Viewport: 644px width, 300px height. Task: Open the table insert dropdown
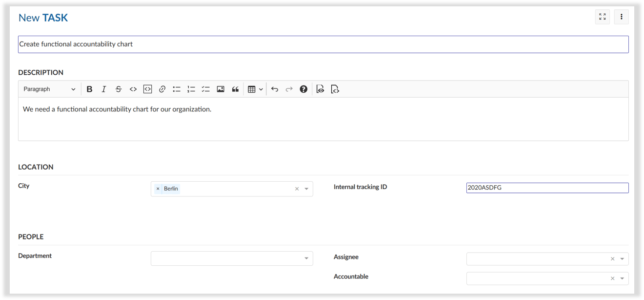[254, 88]
